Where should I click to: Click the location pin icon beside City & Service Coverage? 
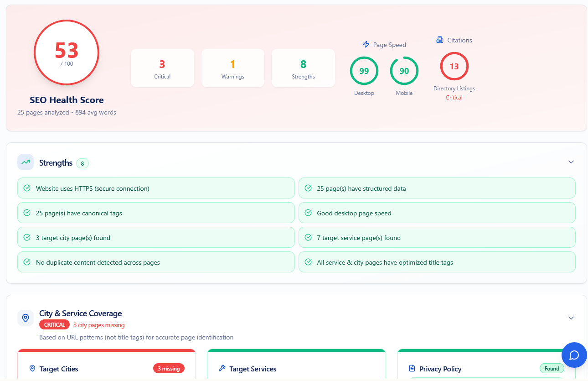[x=26, y=318]
